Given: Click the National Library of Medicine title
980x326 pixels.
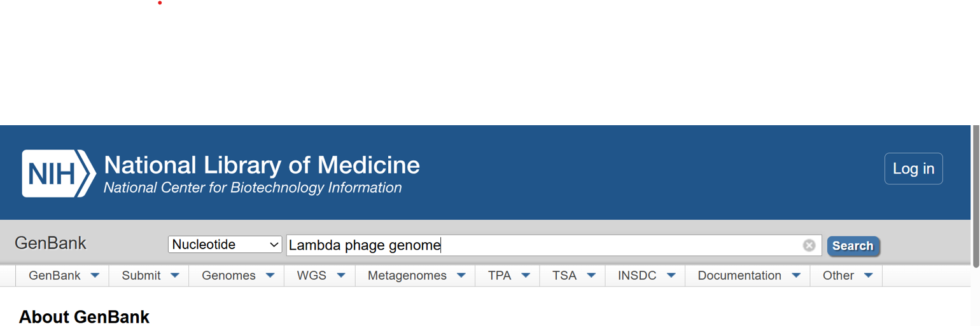Looking at the screenshot, I should pos(262,165).
